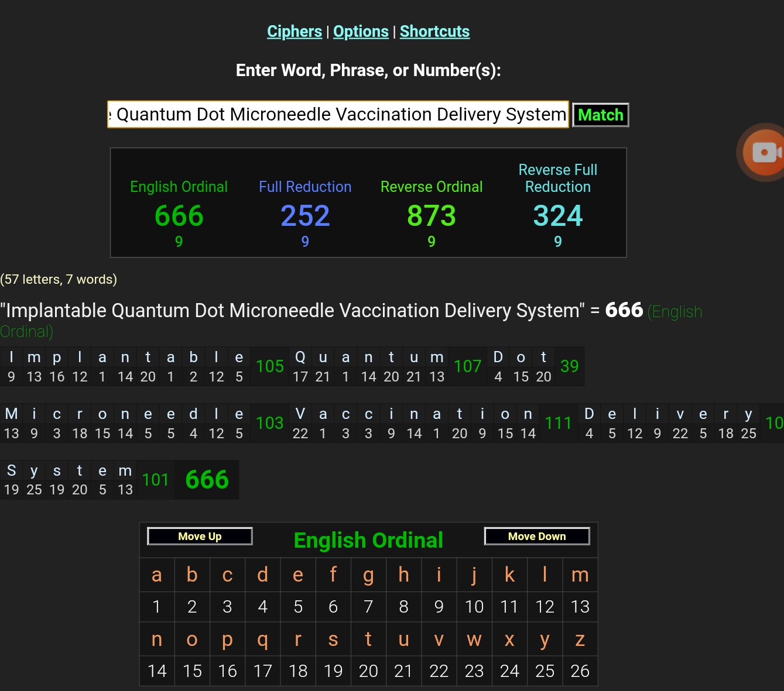Open the Options menu link
The image size is (784, 691).
click(x=361, y=32)
